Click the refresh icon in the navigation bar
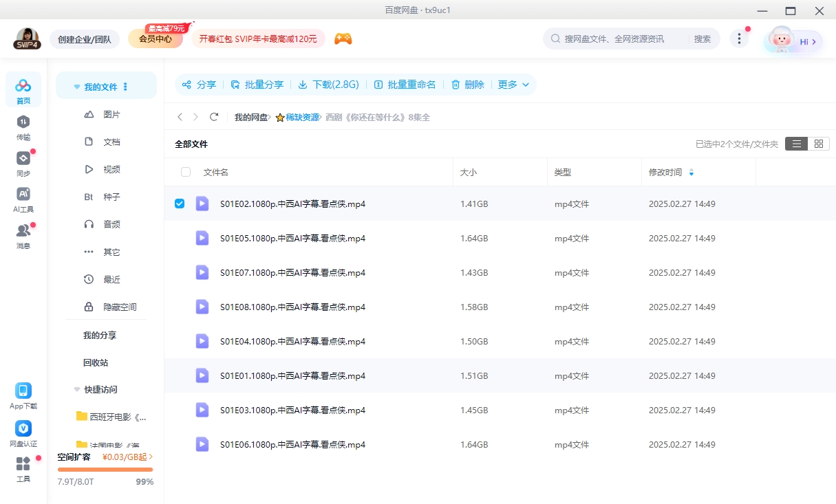The width and height of the screenshot is (836, 504). coord(214,117)
